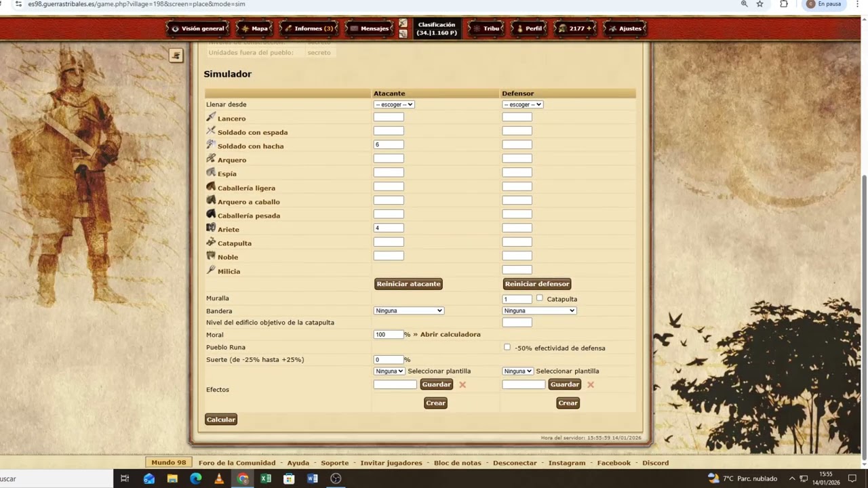Click the attacker Soldado con hacha input
Image resolution: width=868 pixels, height=488 pixels.
click(x=389, y=144)
